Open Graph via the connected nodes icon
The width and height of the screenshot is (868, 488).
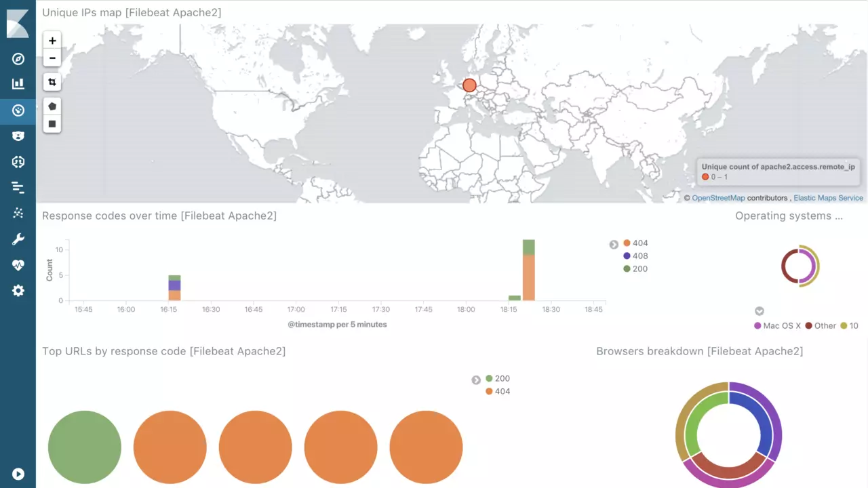click(18, 213)
